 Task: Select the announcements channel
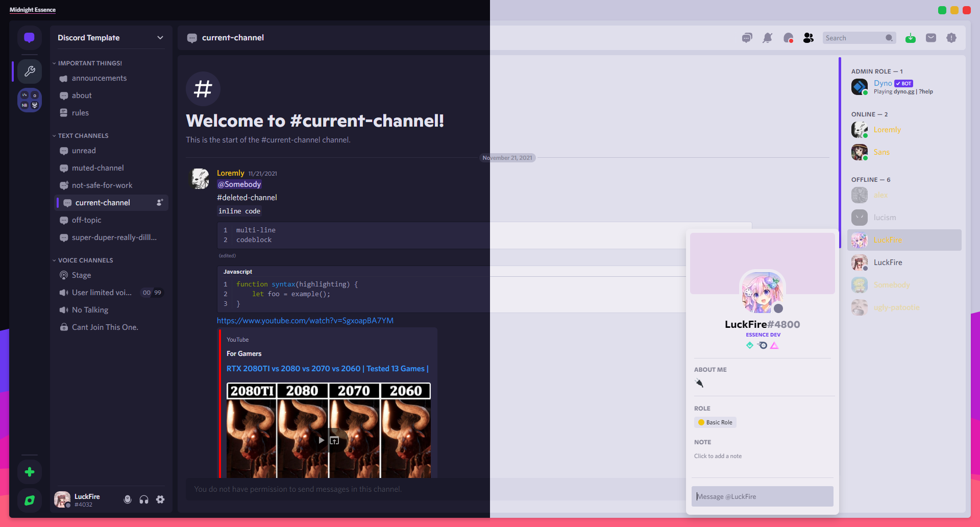(99, 78)
